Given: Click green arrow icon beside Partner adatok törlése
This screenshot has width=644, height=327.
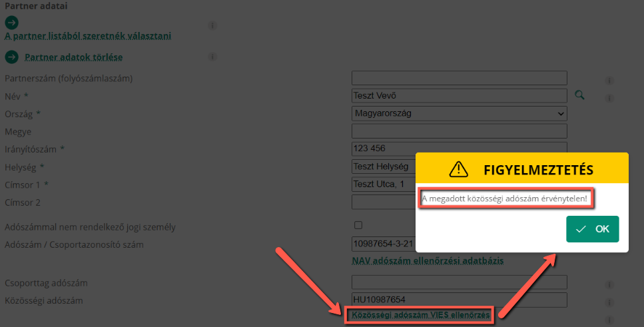Looking at the screenshot, I should [x=11, y=57].
